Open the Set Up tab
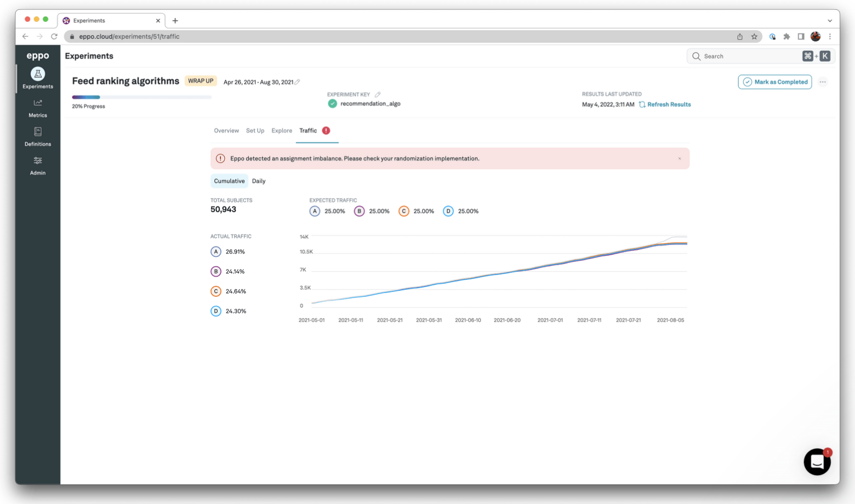This screenshot has width=855, height=504. click(255, 130)
